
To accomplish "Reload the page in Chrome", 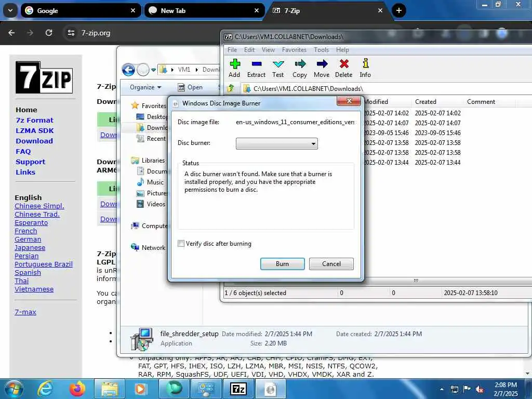I will 49,33.
